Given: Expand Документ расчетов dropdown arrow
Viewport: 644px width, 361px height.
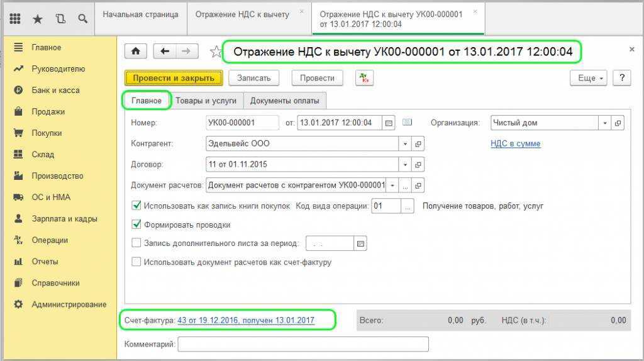Looking at the screenshot, I should (392, 186).
